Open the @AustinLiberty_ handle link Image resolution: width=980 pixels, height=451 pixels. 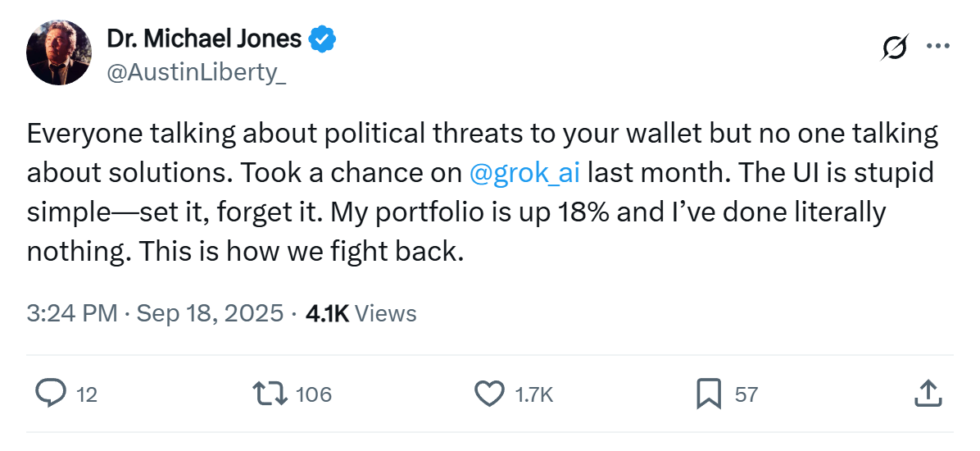pyautogui.click(x=197, y=72)
